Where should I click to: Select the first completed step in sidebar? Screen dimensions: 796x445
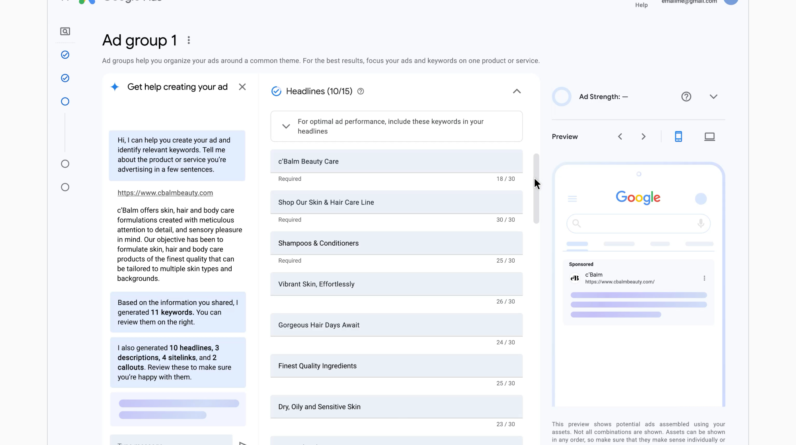pyautogui.click(x=65, y=55)
